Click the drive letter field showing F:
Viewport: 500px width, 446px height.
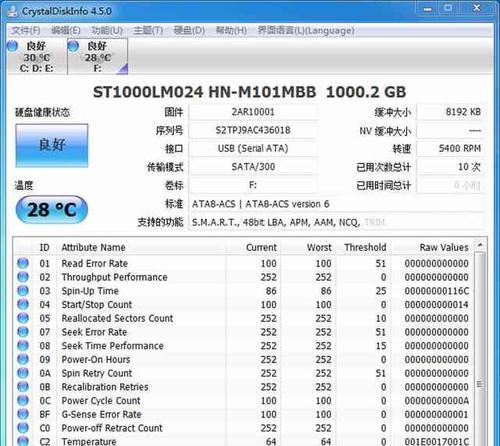[x=253, y=185]
